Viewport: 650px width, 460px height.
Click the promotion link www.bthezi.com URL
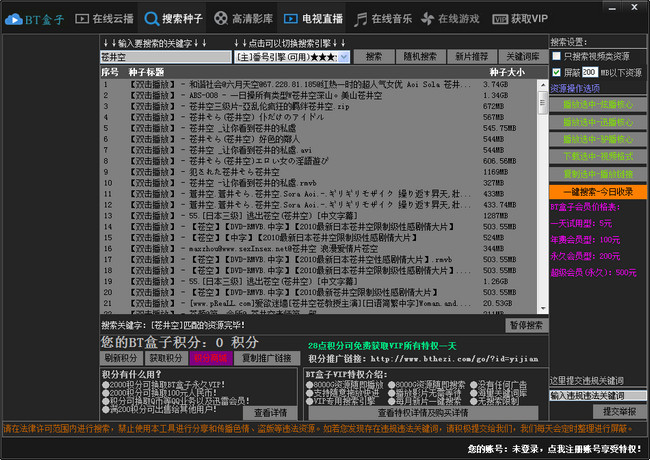point(454,359)
